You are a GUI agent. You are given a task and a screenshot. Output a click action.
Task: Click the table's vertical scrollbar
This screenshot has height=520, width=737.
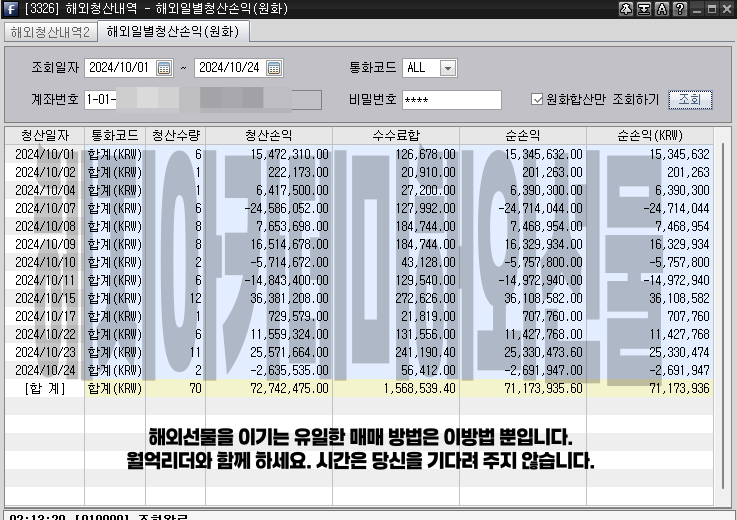point(723,316)
